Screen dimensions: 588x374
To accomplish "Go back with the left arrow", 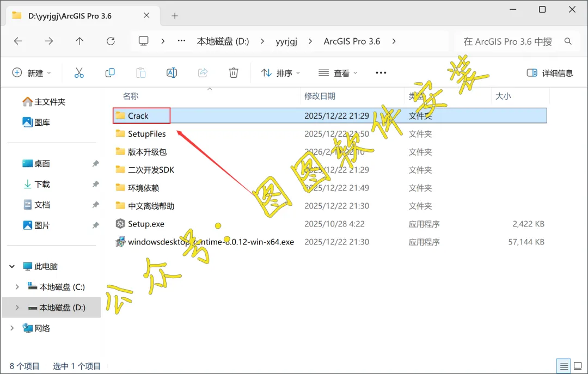I will pos(18,41).
